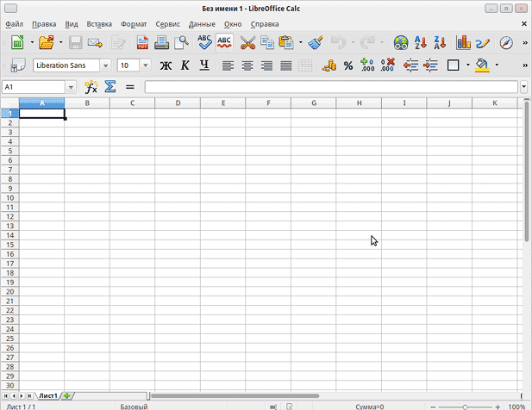Screen dimensions: 532x410
Task: Increase the cell indent
Action: [x=430, y=65]
